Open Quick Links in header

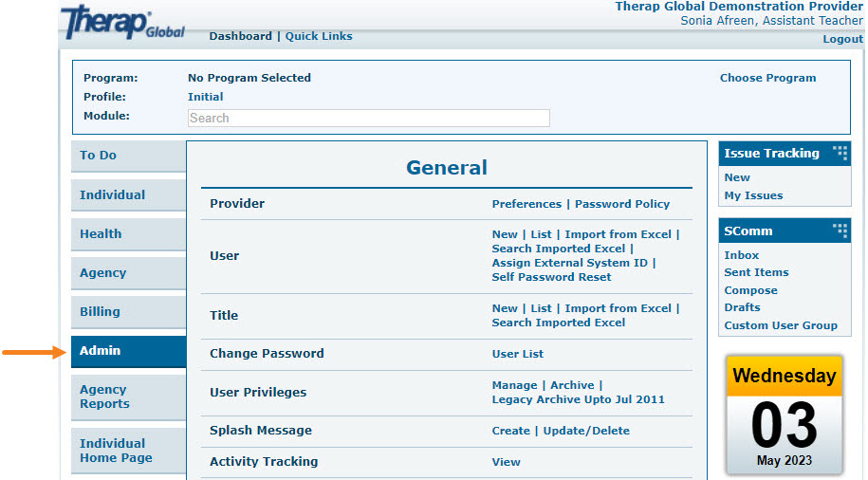tap(319, 36)
